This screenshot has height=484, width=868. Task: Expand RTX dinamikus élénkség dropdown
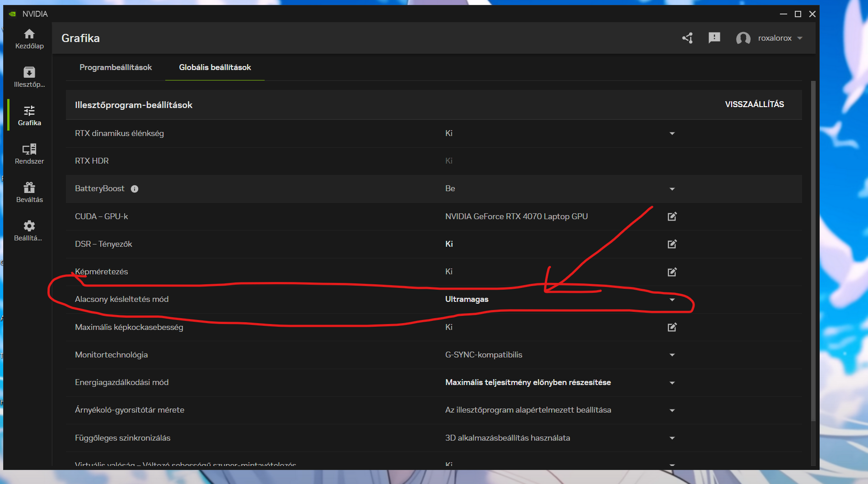tap(672, 133)
